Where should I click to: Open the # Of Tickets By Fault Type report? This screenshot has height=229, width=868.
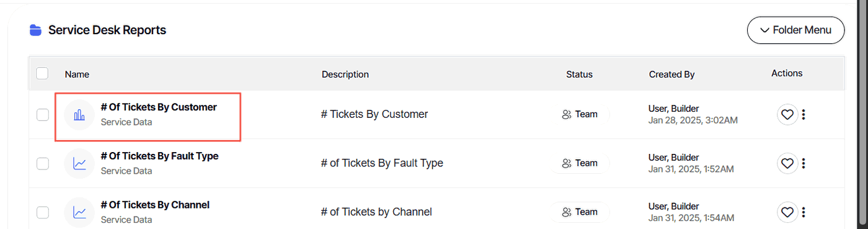tap(159, 156)
